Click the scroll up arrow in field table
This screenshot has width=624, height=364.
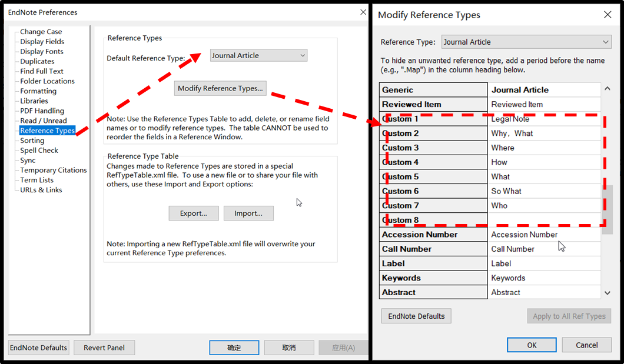608,89
